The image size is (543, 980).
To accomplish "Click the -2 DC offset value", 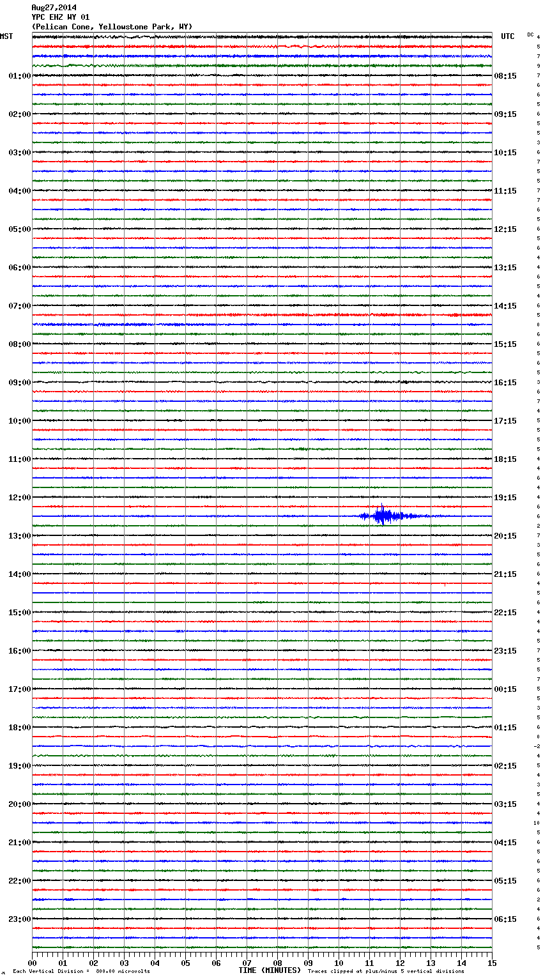I will coord(537,746).
